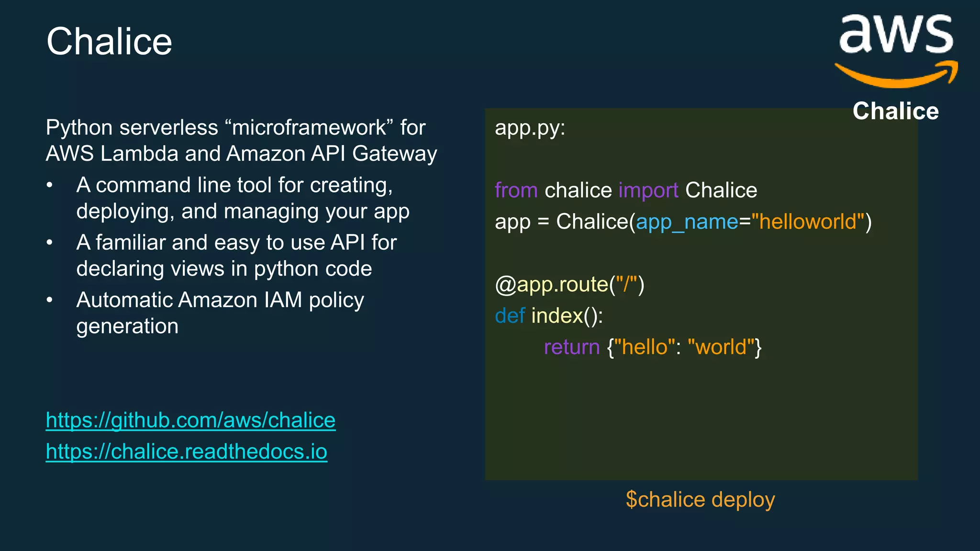
Task: Click the AWS logo
Action: coord(896,51)
